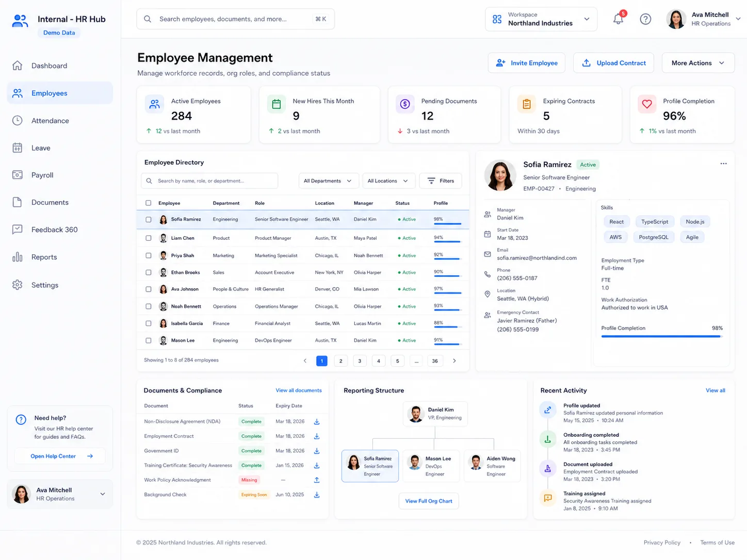The width and height of the screenshot is (747, 560).
Task: Click Liam Chen's 94% profile bar
Action: 447,242
